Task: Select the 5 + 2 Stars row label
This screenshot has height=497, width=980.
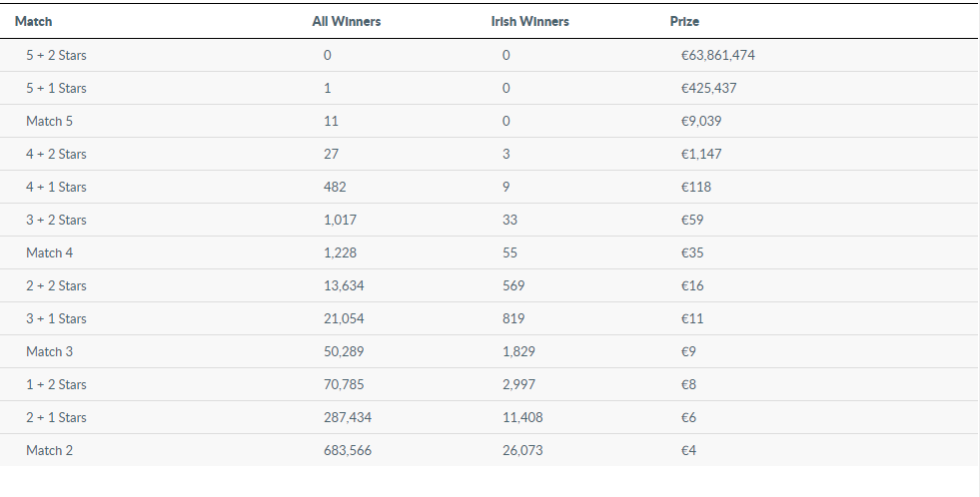Action: (56, 55)
